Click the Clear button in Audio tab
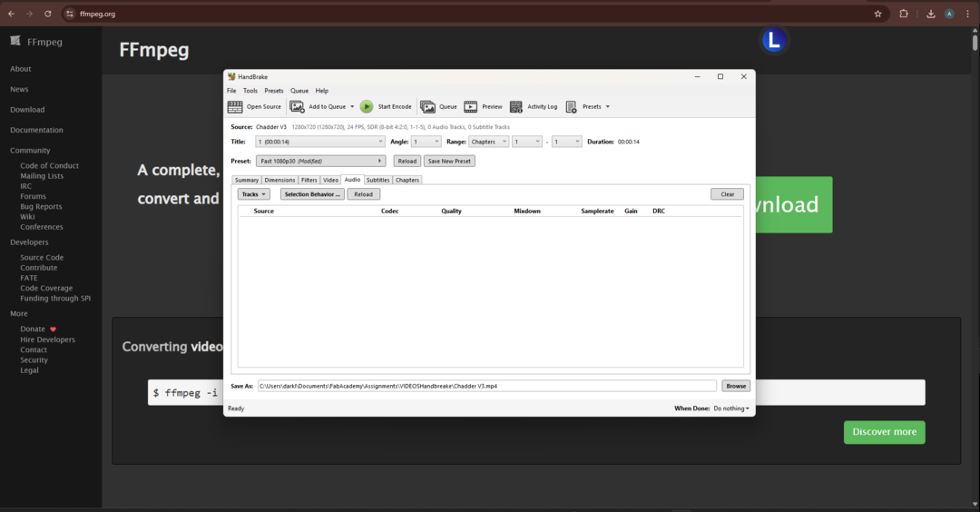The height and width of the screenshot is (512, 980). [727, 194]
